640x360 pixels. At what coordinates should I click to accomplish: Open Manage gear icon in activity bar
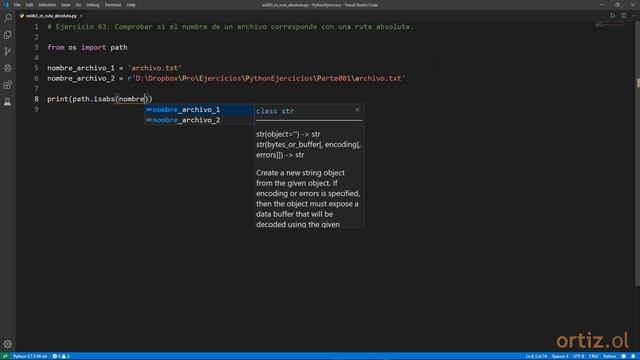8,344
